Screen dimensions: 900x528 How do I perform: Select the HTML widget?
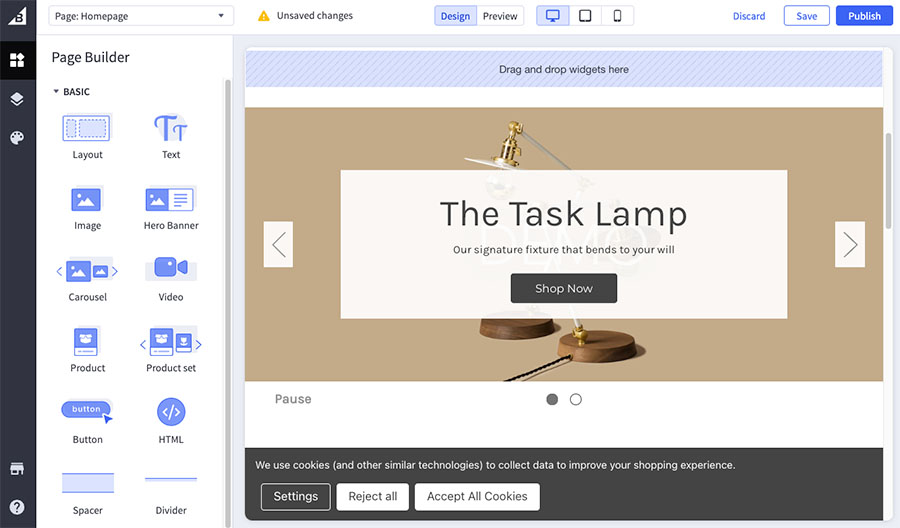171,422
